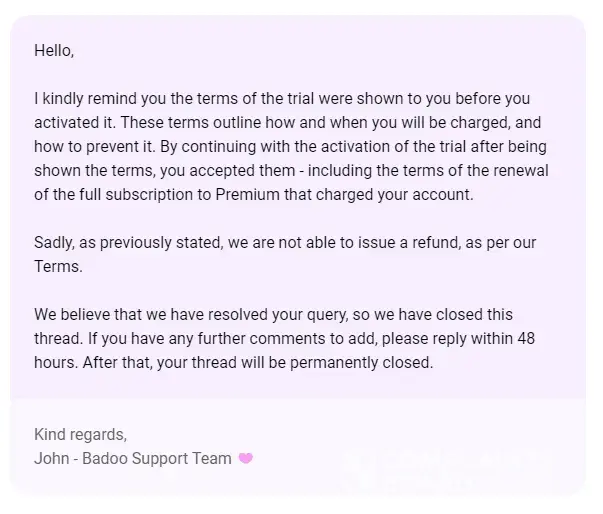Click "We believe that we have resolved" text
Image resolution: width=603 pixels, height=514 pixels.
[x=150, y=315]
